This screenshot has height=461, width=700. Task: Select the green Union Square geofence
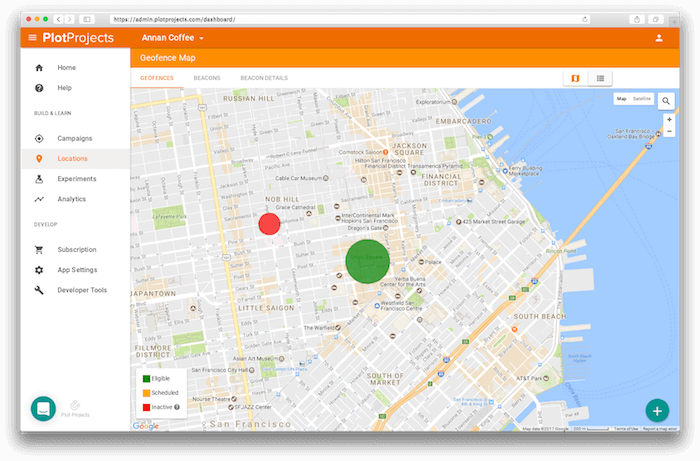coord(368,262)
